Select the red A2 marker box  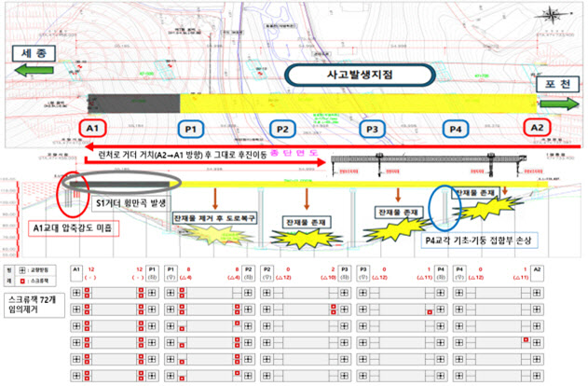coord(535,128)
